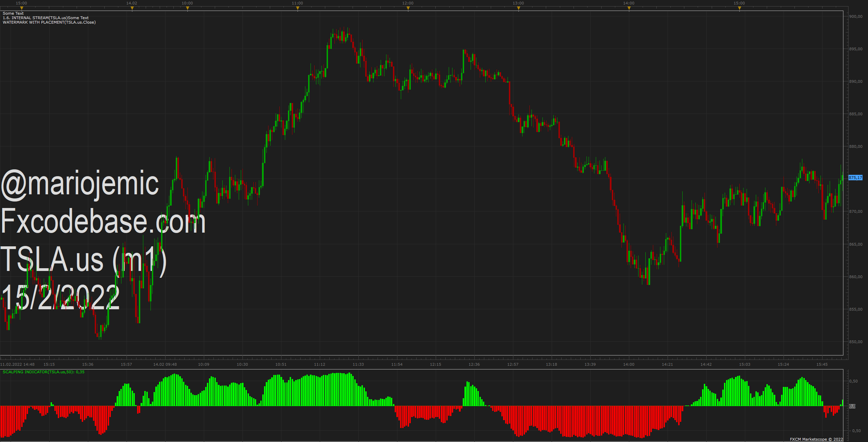Image resolution: width=868 pixels, height=442 pixels.
Task: Select the 870,00 price axis label
Action: (x=856, y=211)
